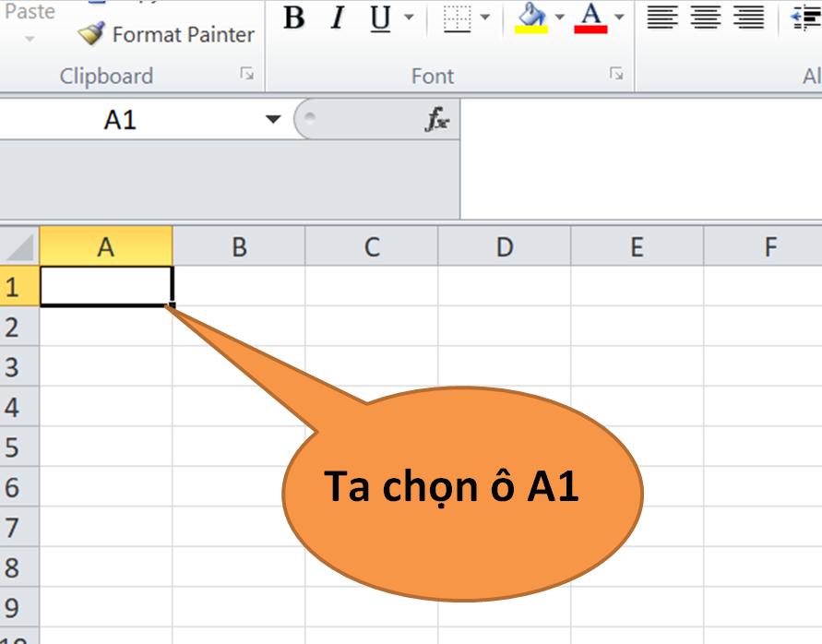This screenshot has height=644, width=822.
Task: Align text to the left
Action: pos(662,18)
